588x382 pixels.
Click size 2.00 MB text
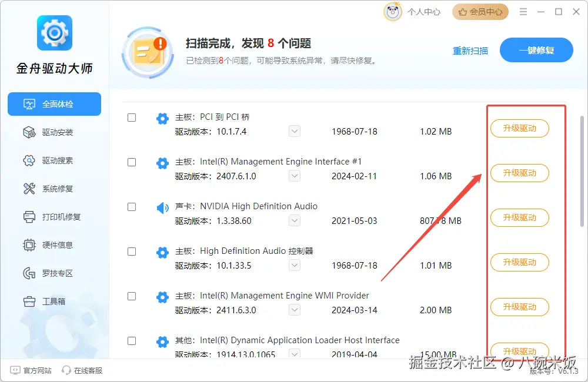coord(436,310)
